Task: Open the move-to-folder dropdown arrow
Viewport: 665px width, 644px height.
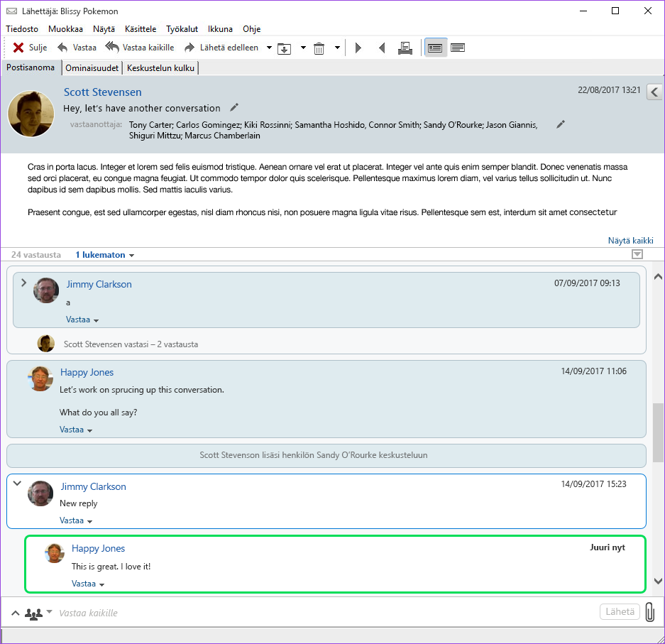Action: click(x=303, y=48)
